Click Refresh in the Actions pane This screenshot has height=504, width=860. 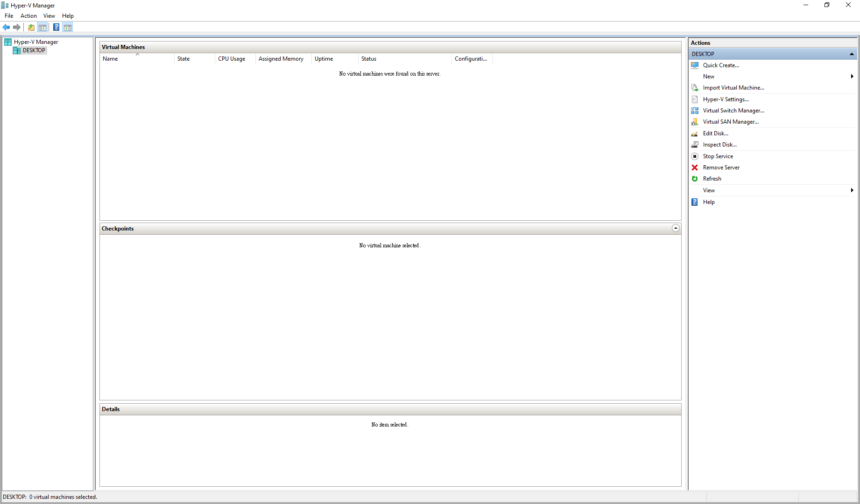pos(712,178)
